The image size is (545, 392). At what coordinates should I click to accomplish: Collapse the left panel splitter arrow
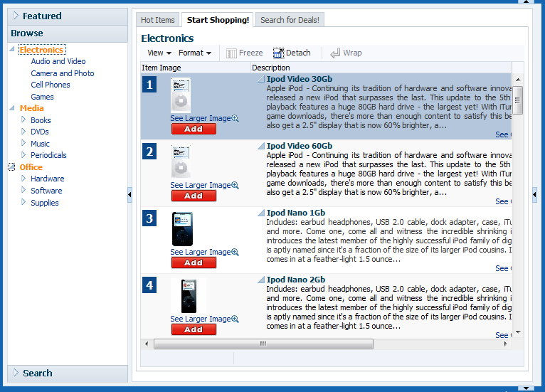click(x=129, y=195)
